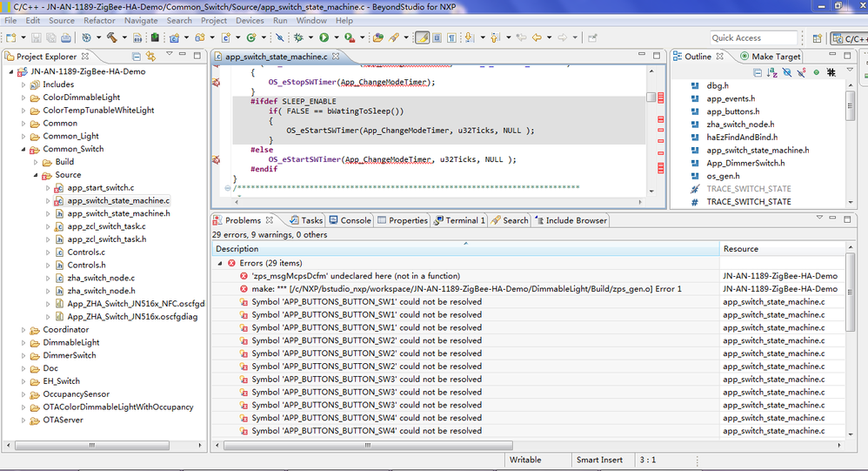Switch to the Console tab
Viewport: 868px width, 471px height.
point(350,220)
